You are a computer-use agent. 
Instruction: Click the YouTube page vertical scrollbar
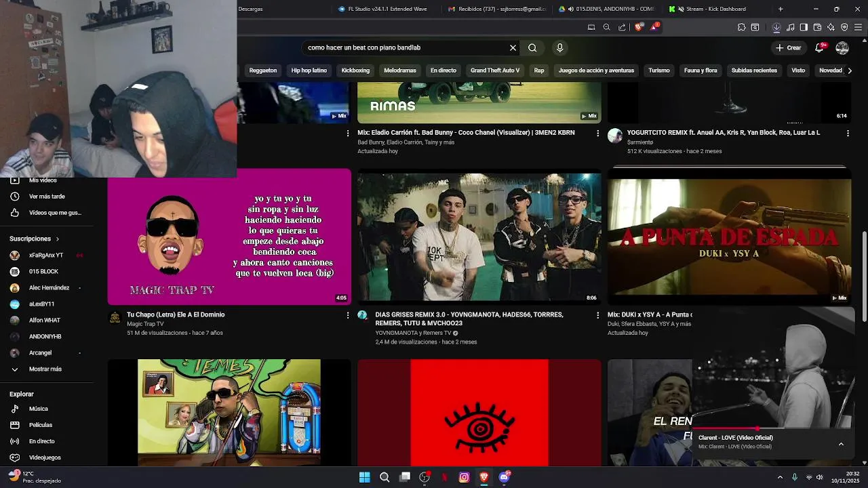pos(864,277)
